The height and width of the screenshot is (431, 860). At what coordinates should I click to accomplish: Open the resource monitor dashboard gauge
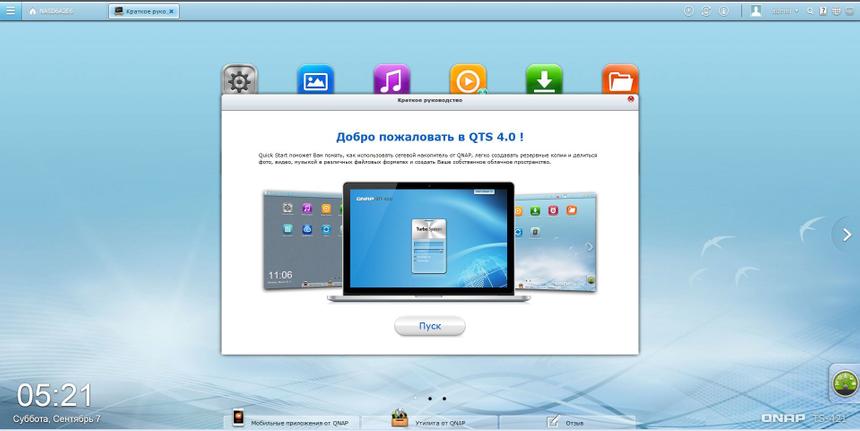click(x=845, y=383)
